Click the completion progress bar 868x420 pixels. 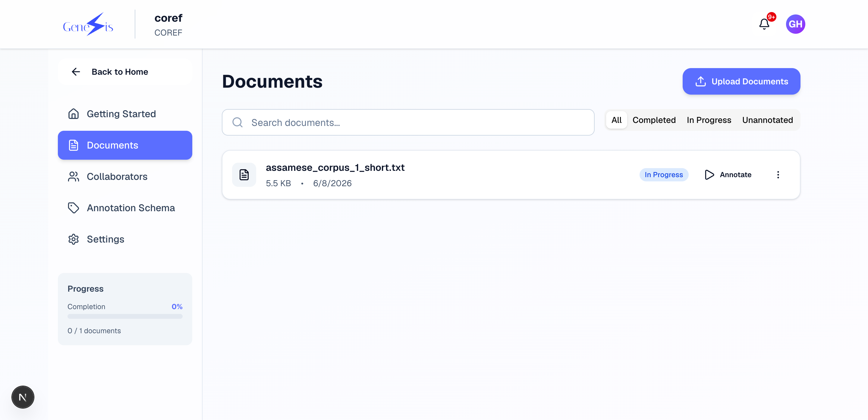(x=125, y=316)
